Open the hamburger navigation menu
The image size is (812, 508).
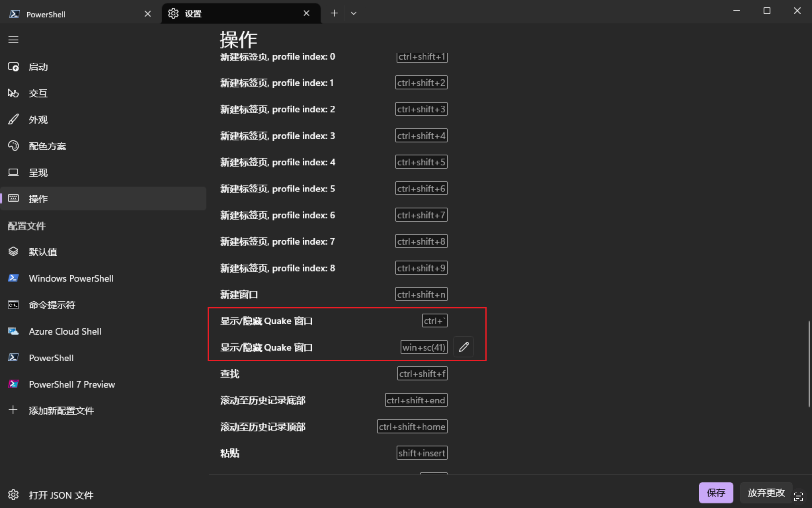tap(13, 39)
